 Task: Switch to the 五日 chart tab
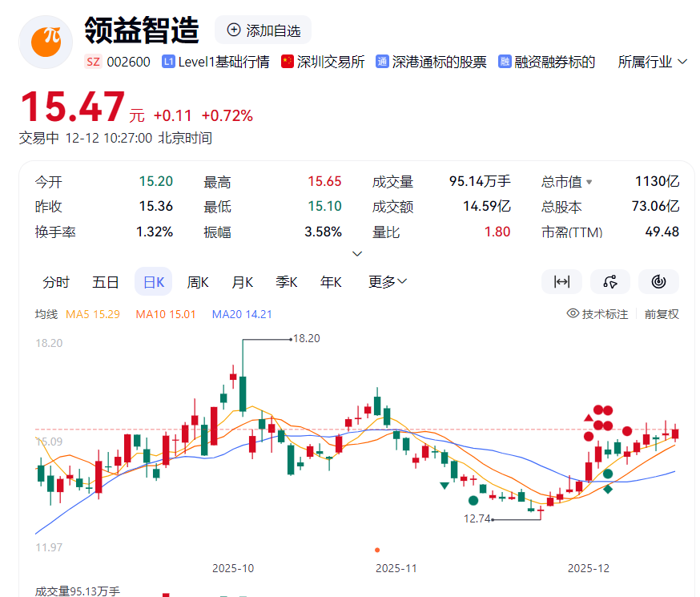pyautogui.click(x=106, y=282)
